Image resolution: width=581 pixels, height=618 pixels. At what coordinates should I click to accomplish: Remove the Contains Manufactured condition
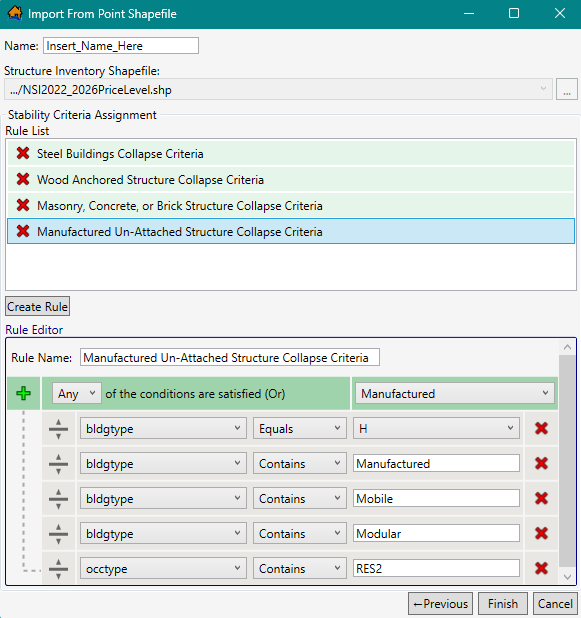[x=542, y=464]
